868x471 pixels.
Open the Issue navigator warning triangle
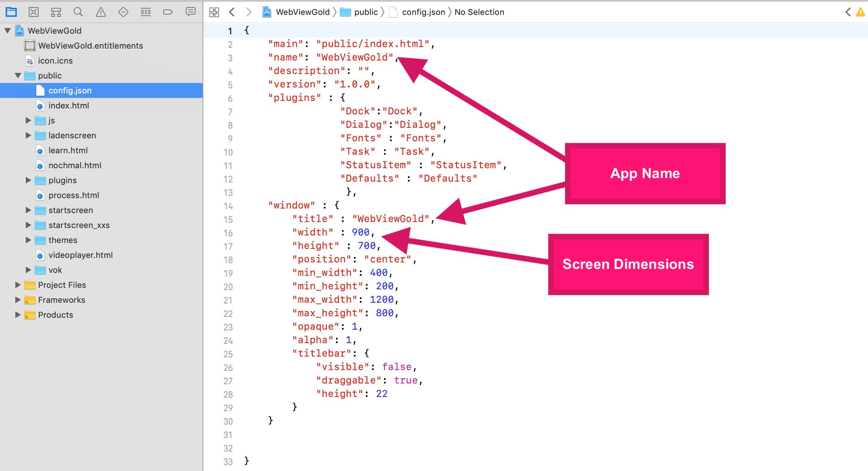click(101, 12)
